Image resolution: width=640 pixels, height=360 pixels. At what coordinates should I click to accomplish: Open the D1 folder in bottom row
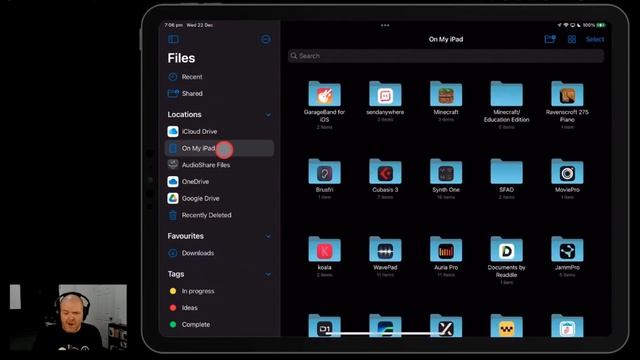click(324, 326)
